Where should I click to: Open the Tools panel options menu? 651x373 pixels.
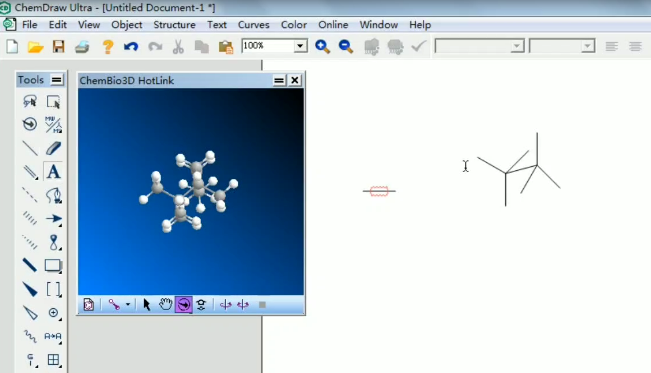(56, 79)
